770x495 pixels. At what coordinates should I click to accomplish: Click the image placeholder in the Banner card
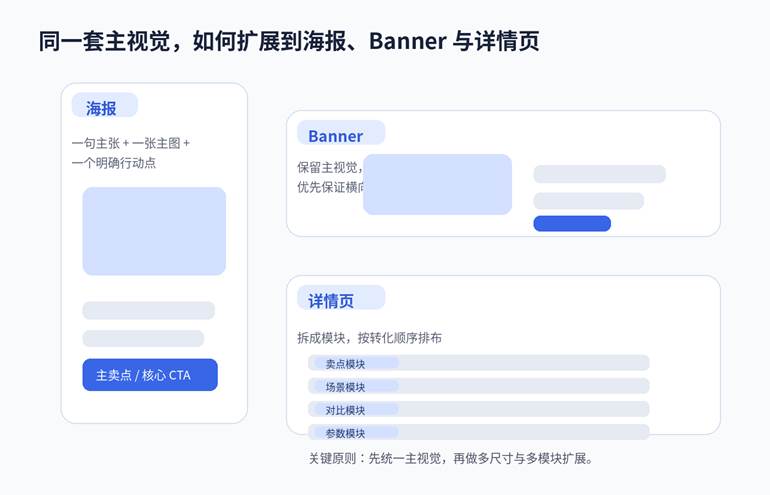pos(437,184)
